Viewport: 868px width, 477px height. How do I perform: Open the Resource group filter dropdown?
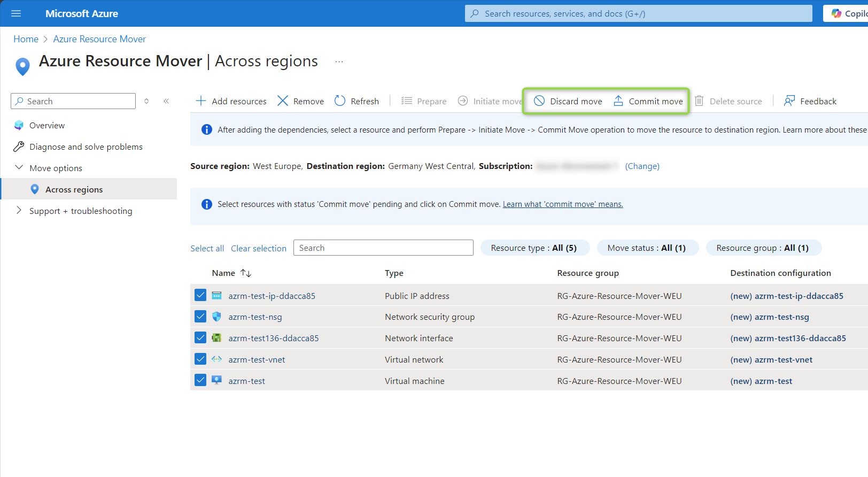pos(763,248)
